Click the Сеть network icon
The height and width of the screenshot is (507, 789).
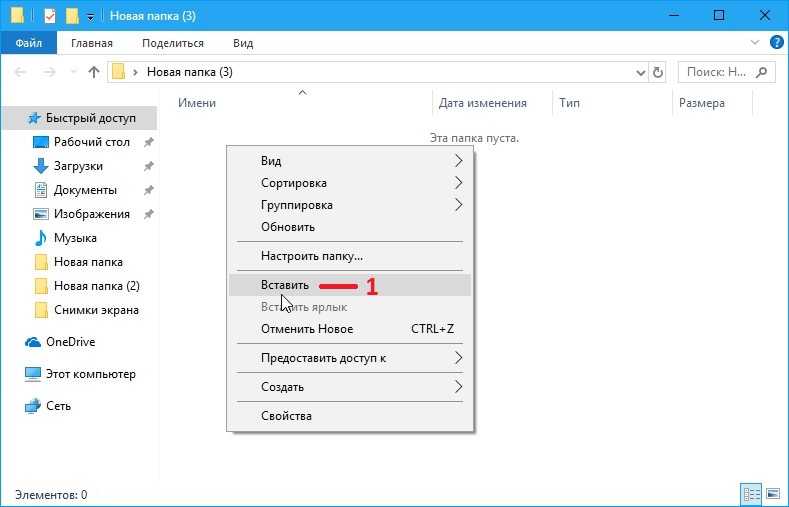click(33, 406)
